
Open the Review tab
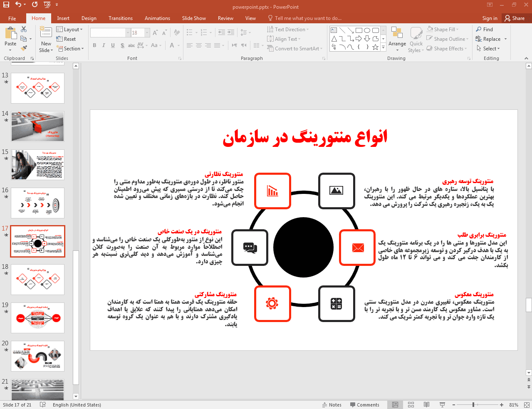225,18
